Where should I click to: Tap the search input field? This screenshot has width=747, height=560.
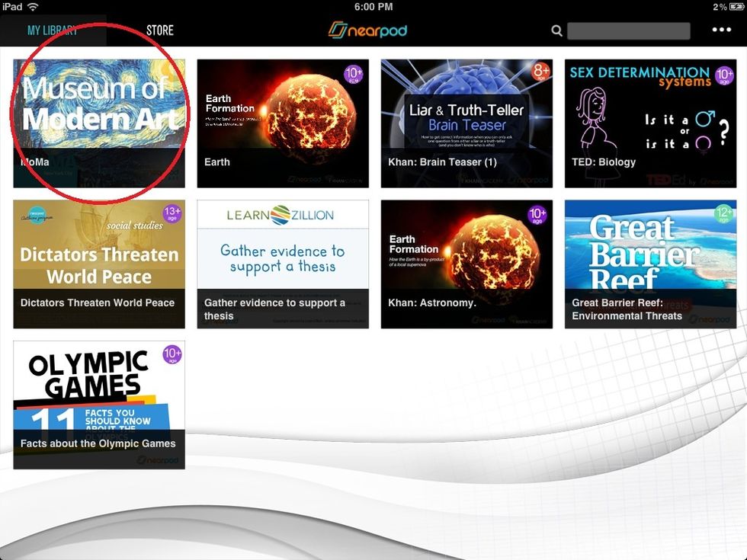coord(629,30)
